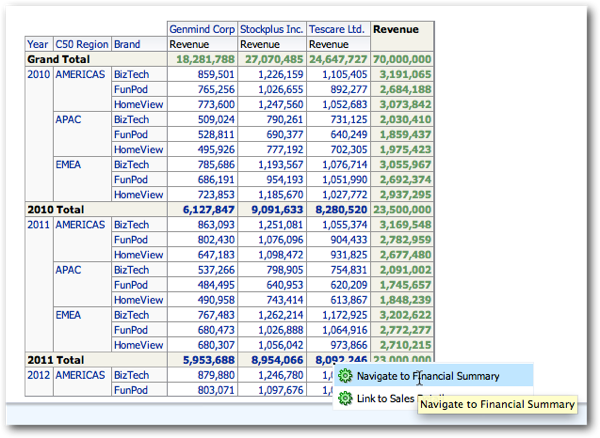
Task: Click AMERICAS region under 2010
Action: [x=80, y=74]
